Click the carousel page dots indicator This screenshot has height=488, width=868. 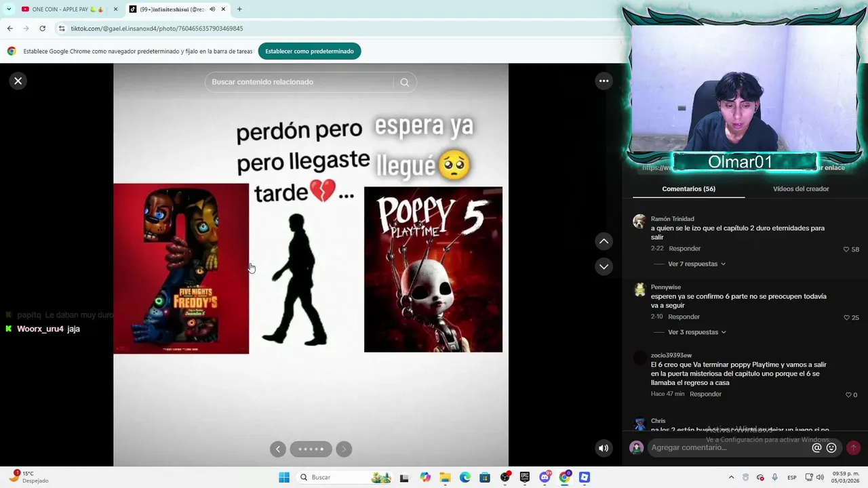pos(311,449)
